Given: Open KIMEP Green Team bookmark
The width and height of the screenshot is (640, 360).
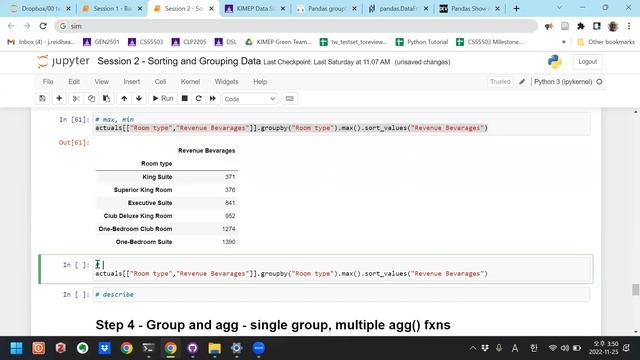Looking at the screenshot, I should click(x=278, y=42).
